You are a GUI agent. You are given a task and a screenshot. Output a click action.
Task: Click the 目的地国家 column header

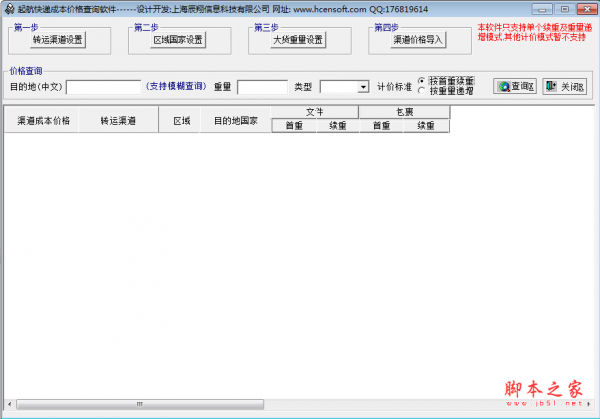point(235,121)
